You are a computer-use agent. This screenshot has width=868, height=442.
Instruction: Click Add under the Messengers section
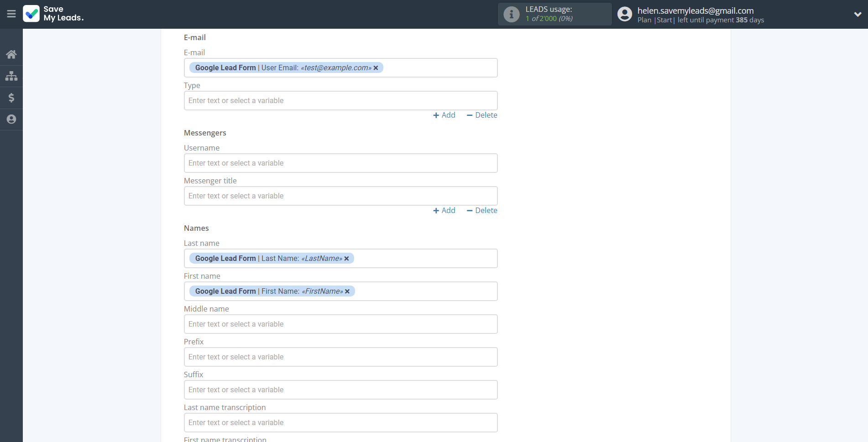[444, 210]
